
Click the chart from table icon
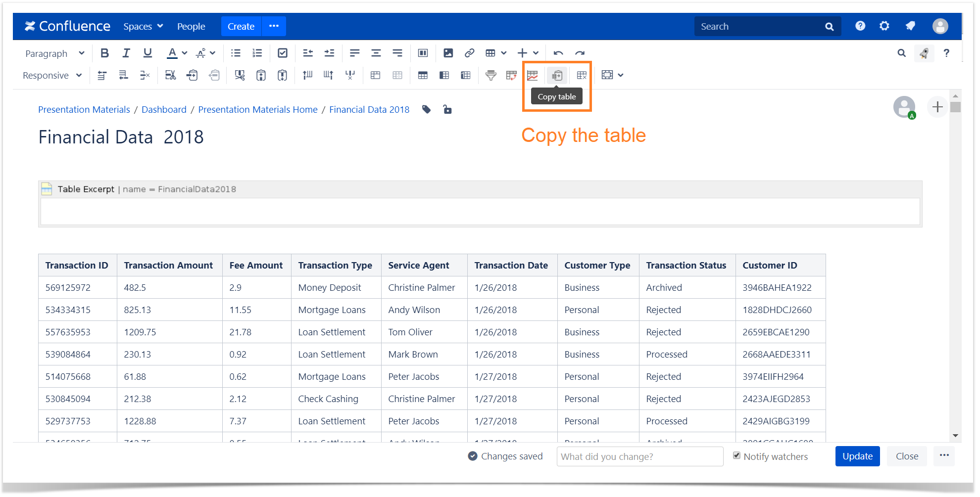[x=532, y=75]
